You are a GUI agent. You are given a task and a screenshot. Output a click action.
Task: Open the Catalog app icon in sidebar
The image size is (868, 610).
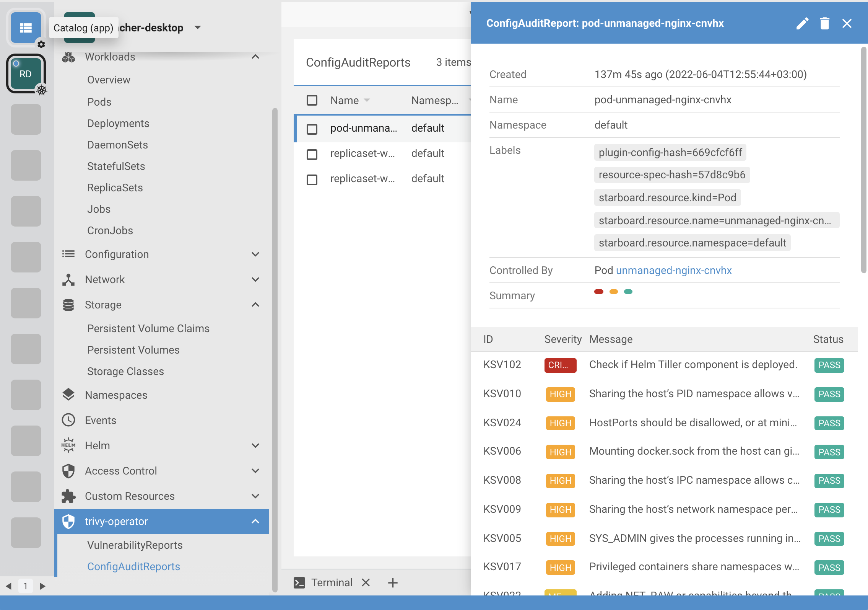[x=26, y=28]
